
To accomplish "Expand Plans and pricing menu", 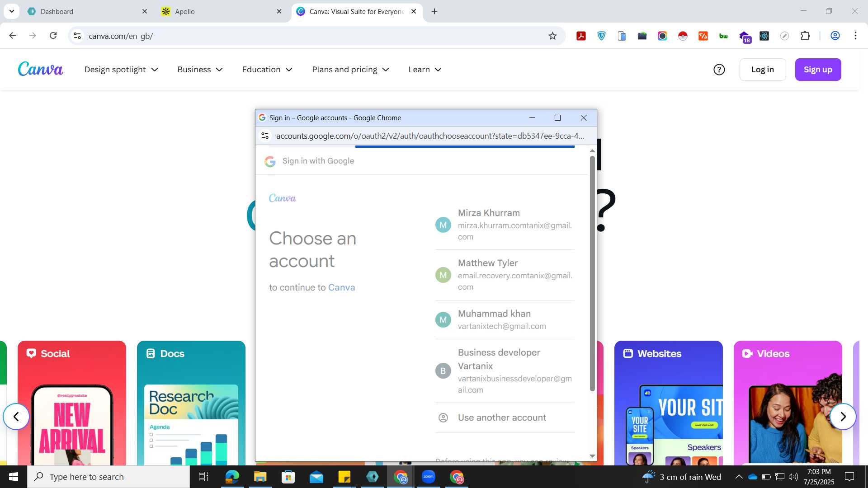I will (350, 70).
